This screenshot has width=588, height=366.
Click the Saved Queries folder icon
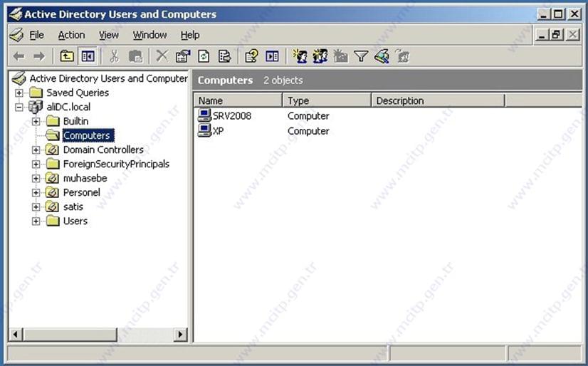[36, 93]
